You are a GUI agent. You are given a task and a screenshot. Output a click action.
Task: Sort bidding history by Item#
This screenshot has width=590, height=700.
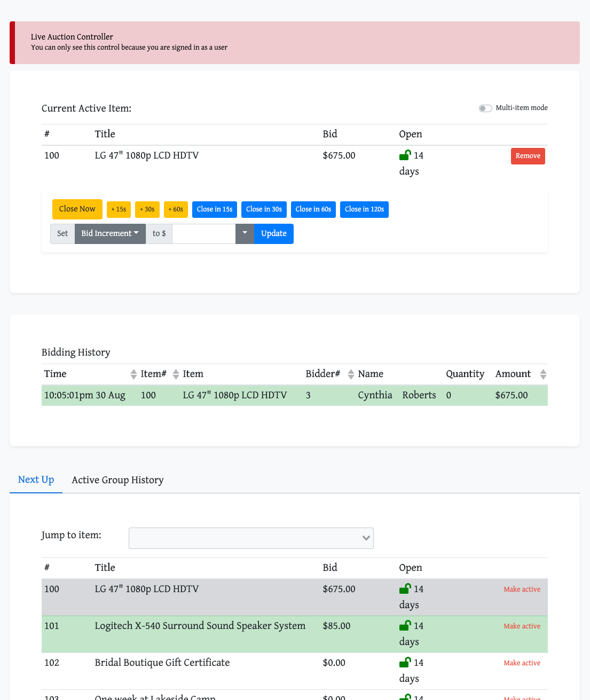pyautogui.click(x=176, y=374)
